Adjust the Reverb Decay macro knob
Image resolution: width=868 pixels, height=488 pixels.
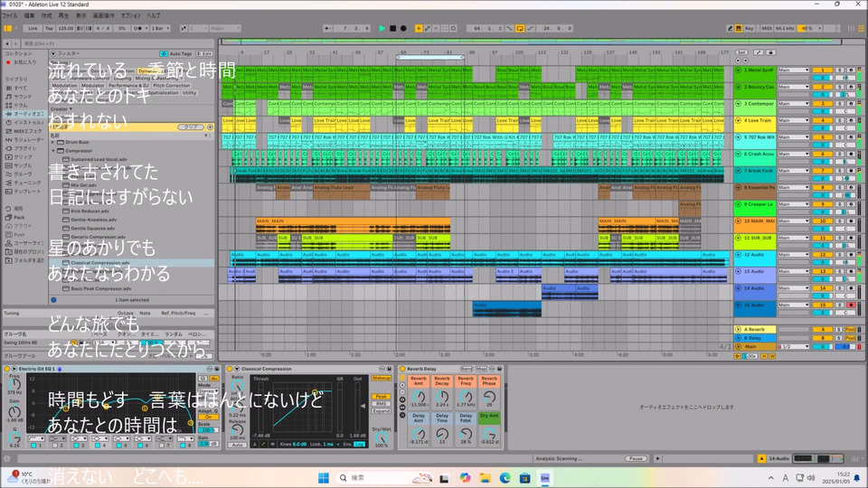(442, 396)
